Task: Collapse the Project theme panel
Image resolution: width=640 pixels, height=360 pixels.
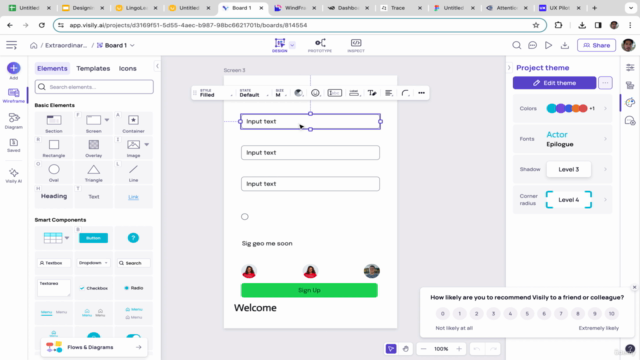Action: coord(509,67)
